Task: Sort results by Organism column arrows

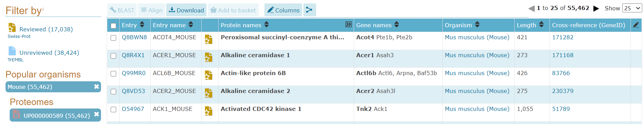Action: (477, 24)
